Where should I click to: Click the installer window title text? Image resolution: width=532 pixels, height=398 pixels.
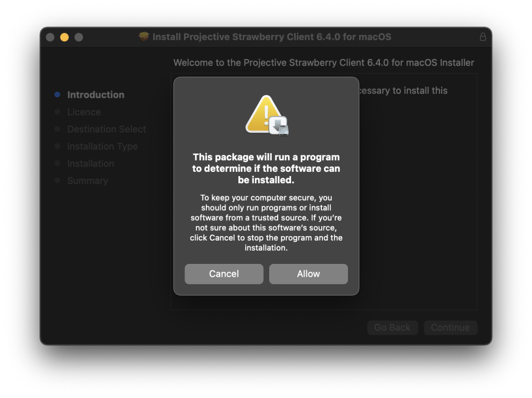pyautogui.click(x=272, y=37)
